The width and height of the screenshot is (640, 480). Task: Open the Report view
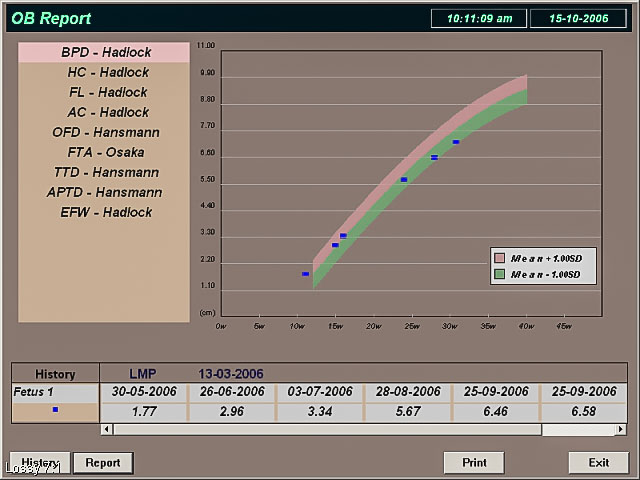[x=103, y=463]
